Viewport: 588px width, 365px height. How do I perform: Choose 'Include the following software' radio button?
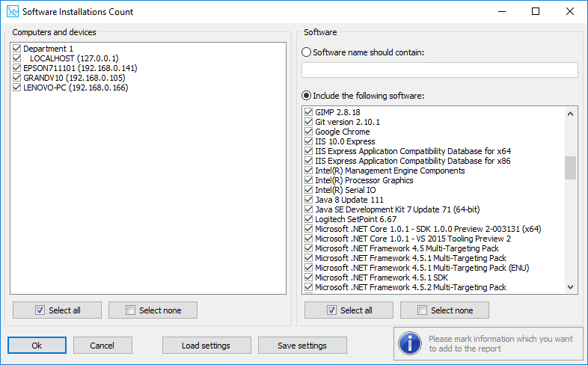tap(307, 96)
